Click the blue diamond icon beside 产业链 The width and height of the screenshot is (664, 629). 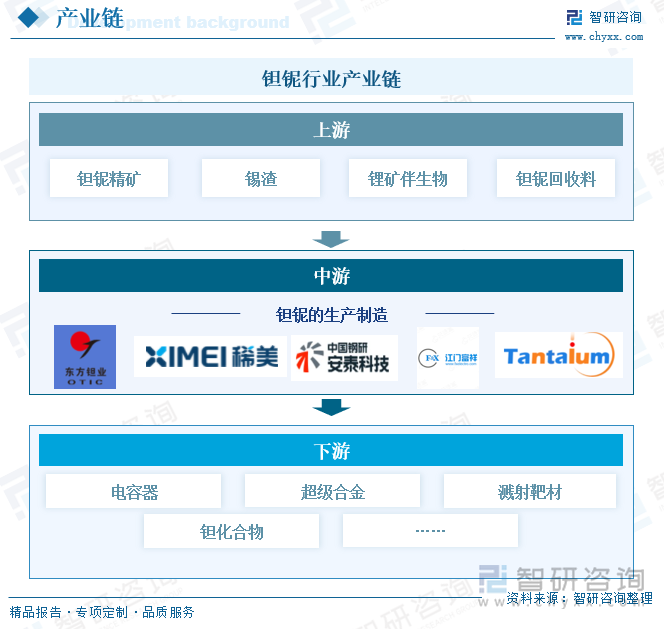pos(28,18)
